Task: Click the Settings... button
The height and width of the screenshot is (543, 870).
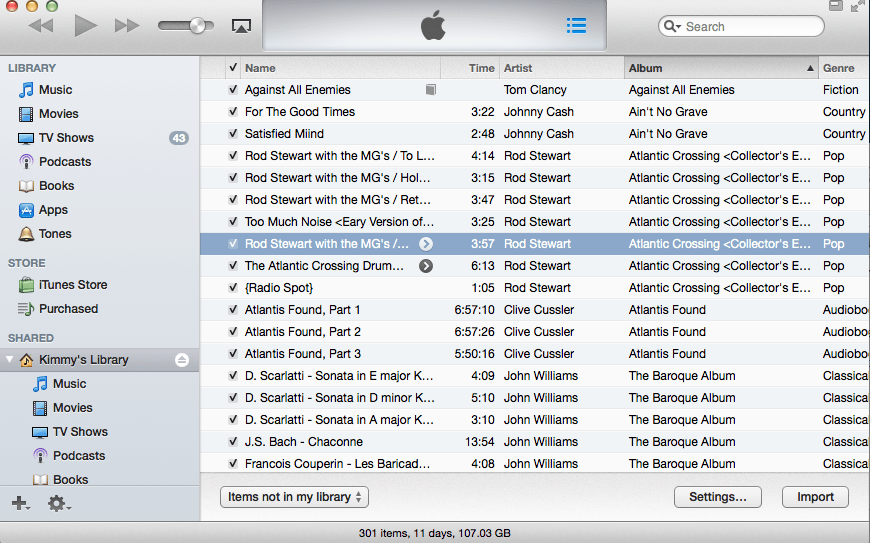Action: 717,497
